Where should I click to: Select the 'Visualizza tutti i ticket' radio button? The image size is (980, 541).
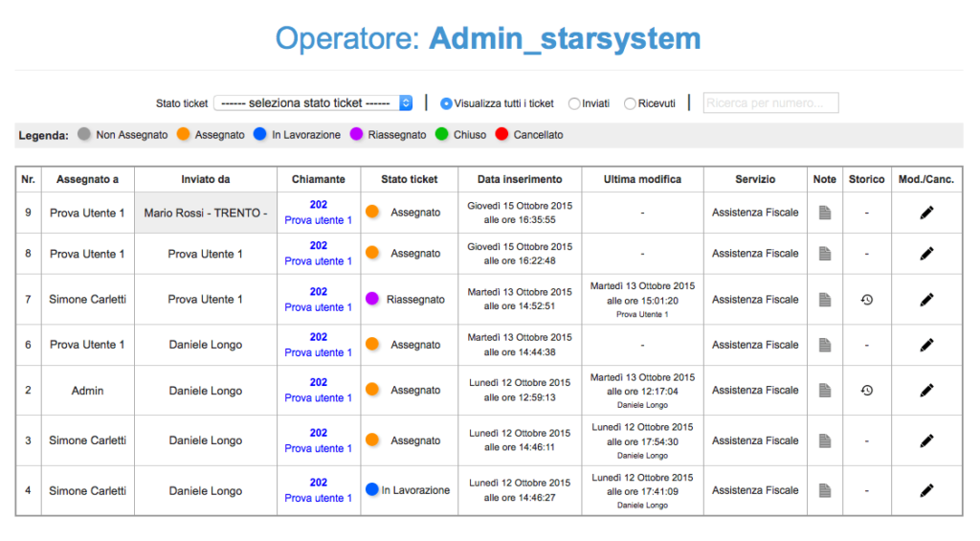point(446,103)
